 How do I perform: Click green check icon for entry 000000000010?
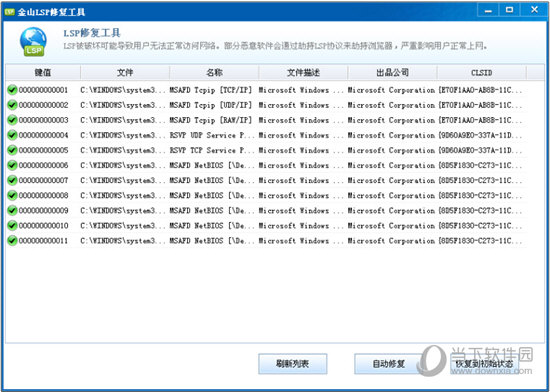tap(12, 226)
